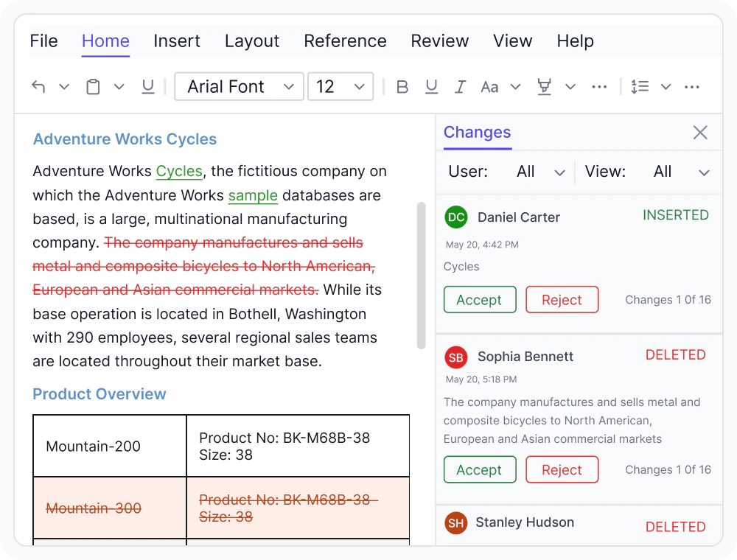Open the Reference tab
737x560 pixels.
[x=345, y=41]
